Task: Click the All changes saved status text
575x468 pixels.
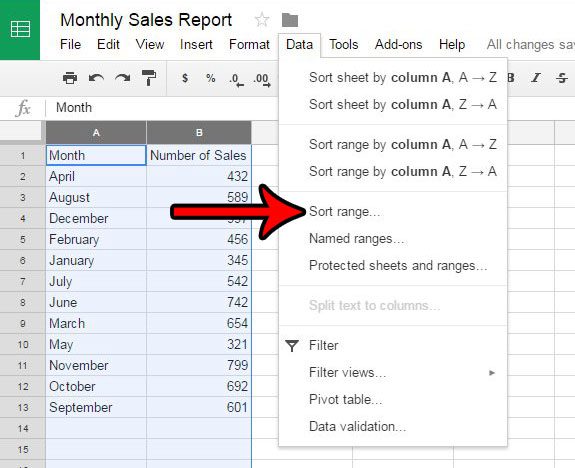Action: tap(531, 45)
